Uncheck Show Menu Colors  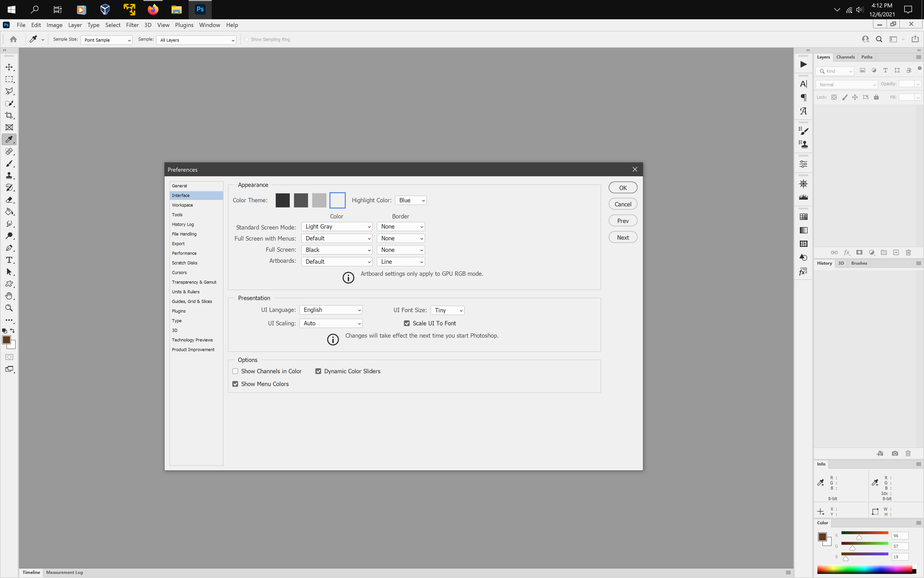(235, 384)
